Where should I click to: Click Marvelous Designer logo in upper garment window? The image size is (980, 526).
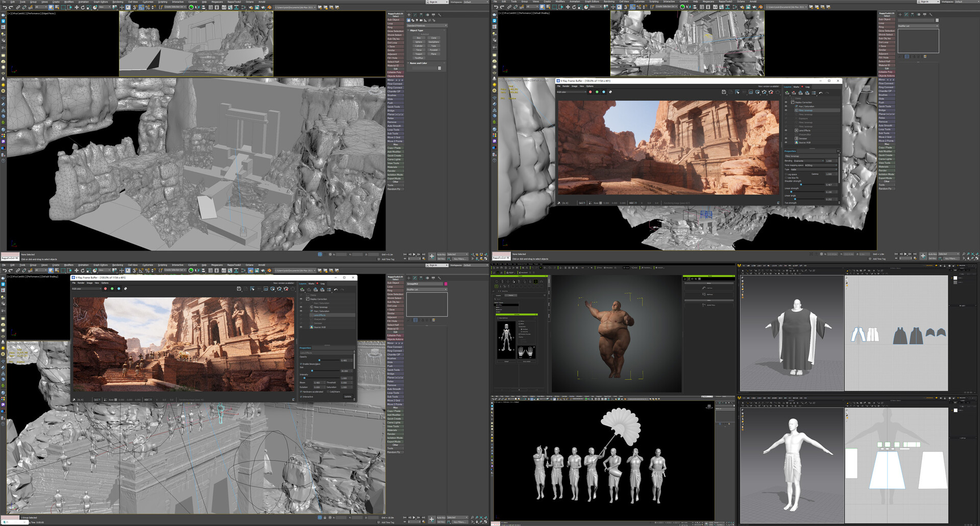[739, 265]
